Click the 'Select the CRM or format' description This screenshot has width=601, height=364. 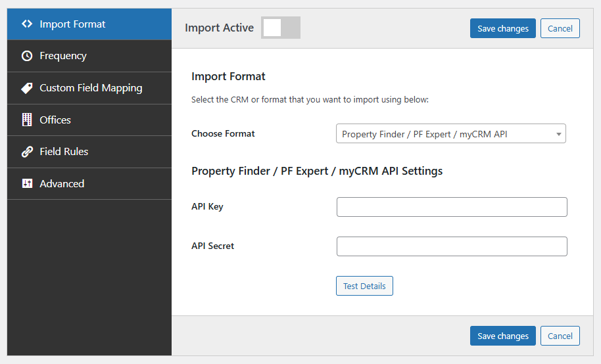coord(310,100)
